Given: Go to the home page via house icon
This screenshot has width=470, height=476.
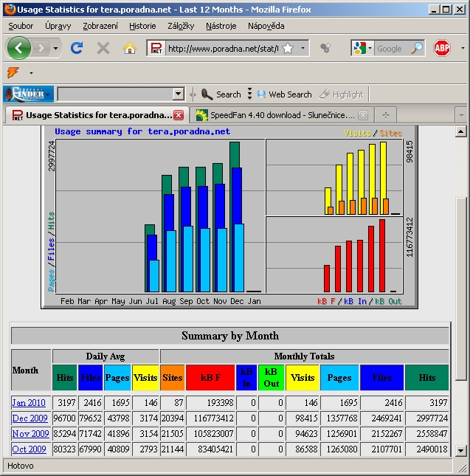Looking at the screenshot, I should point(130,48).
